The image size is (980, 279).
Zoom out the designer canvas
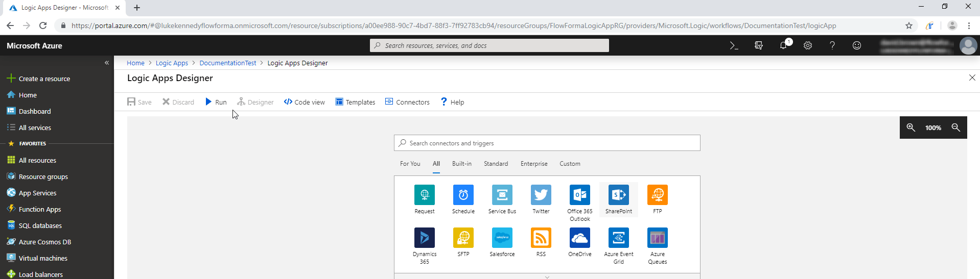tap(955, 128)
